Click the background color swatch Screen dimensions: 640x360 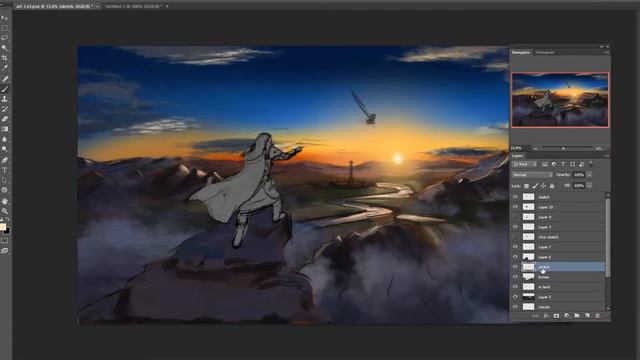[x=7, y=231]
